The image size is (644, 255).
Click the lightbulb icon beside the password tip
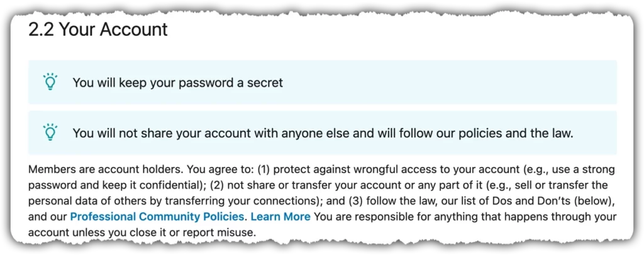pos(50,82)
